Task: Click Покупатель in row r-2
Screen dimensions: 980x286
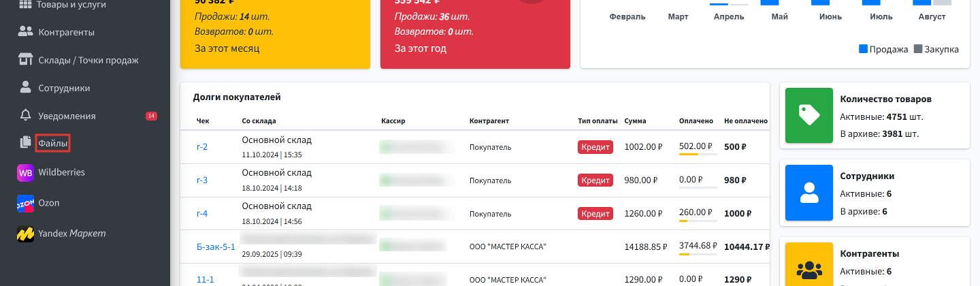Action: click(x=490, y=147)
